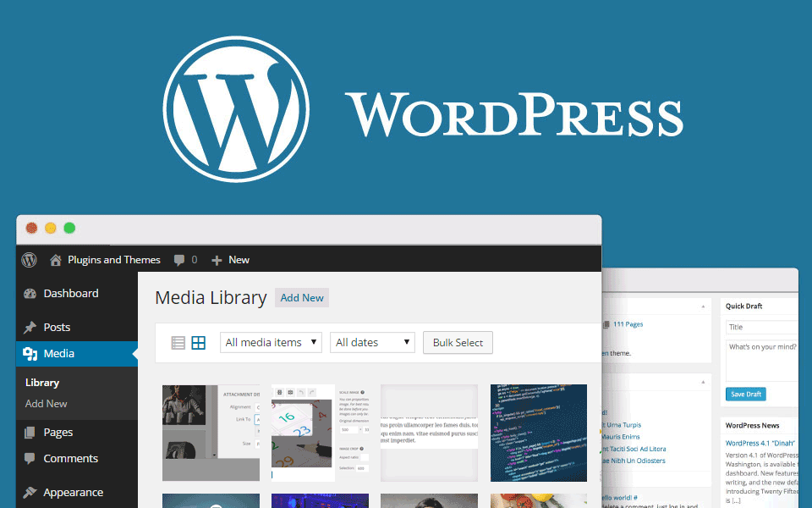Click the Quick Draft Title field
The width and height of the screenshot is (812, 508).
(762, 327)
